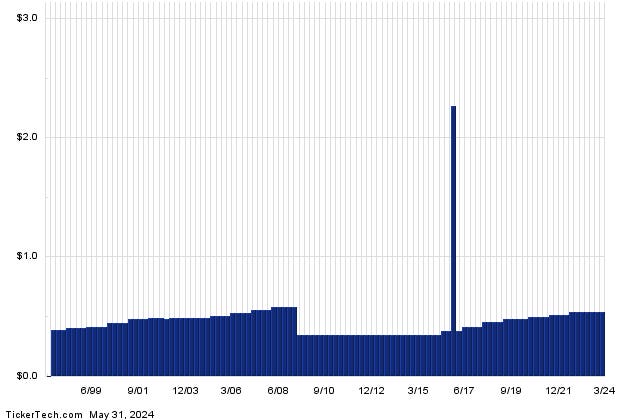Select the 12/03 x-axis date label

[185, 391]
